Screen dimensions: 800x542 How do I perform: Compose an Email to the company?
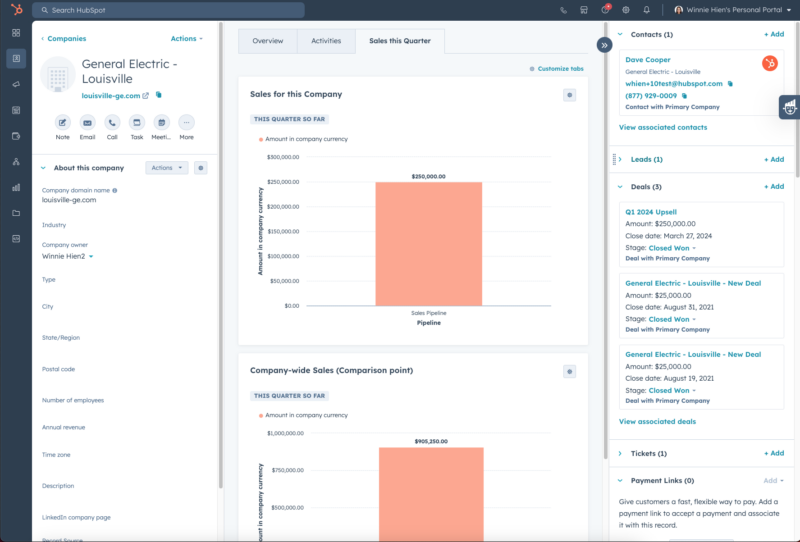(87, 122)
